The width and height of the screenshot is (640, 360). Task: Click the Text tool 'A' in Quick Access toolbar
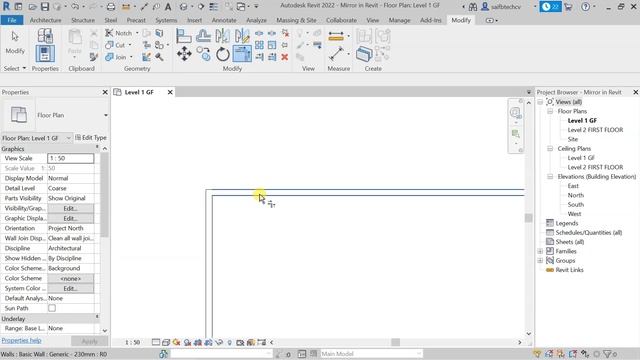(168, 7)
